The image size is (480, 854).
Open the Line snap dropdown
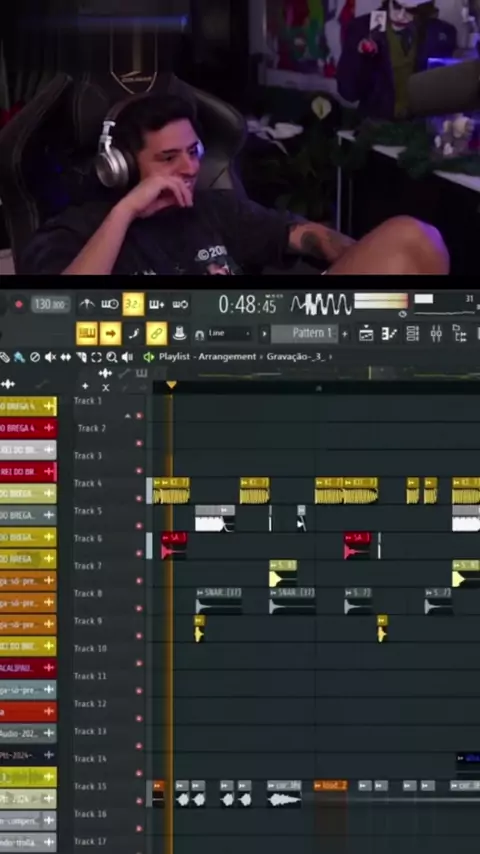[229, 333]
